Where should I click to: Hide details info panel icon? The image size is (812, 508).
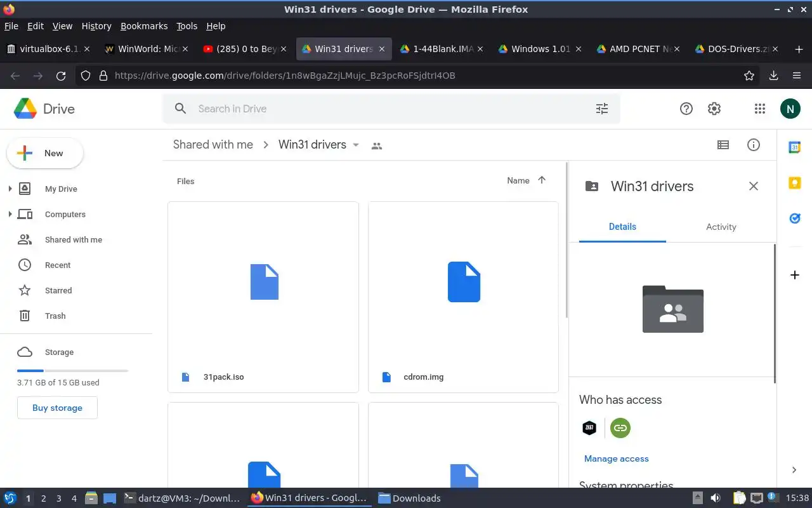(754, 145)
